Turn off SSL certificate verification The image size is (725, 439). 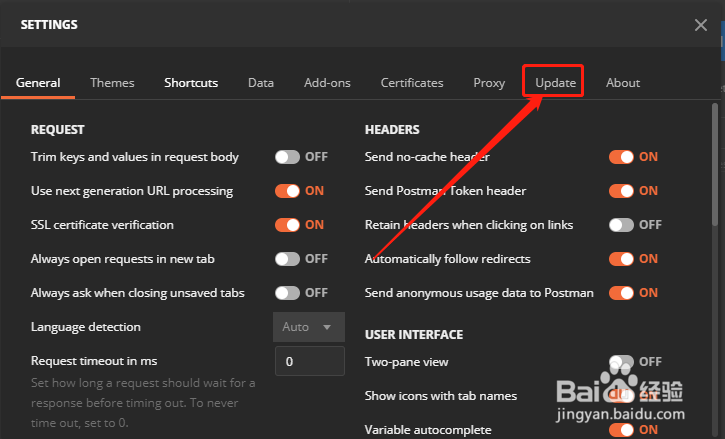point(288,225)
